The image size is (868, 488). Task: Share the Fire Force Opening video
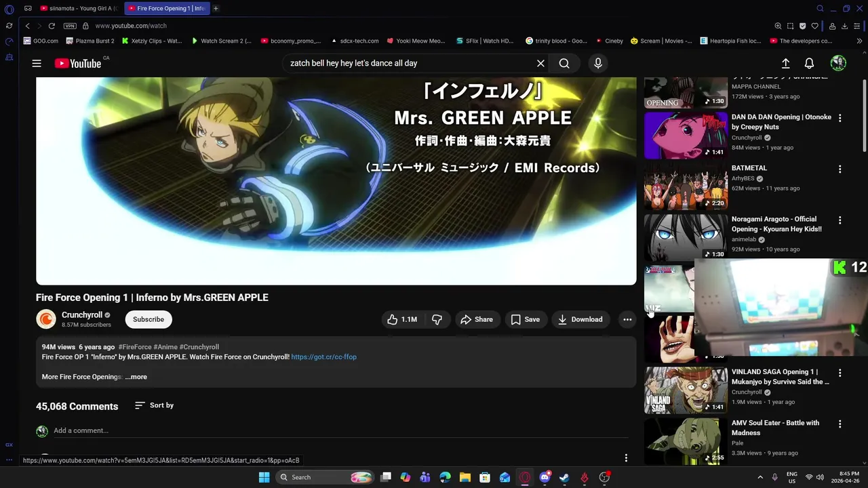pos(477,319)
